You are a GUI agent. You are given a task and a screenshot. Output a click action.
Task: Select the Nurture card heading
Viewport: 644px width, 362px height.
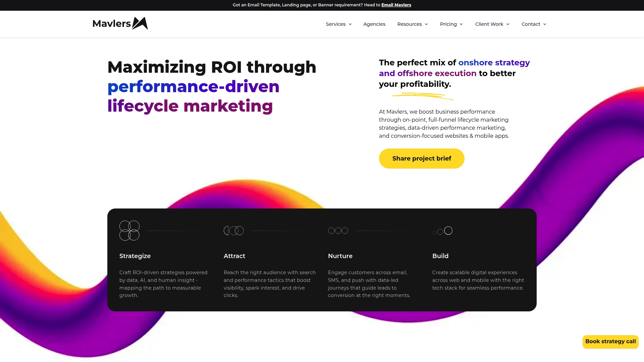(x=340, y=256)
